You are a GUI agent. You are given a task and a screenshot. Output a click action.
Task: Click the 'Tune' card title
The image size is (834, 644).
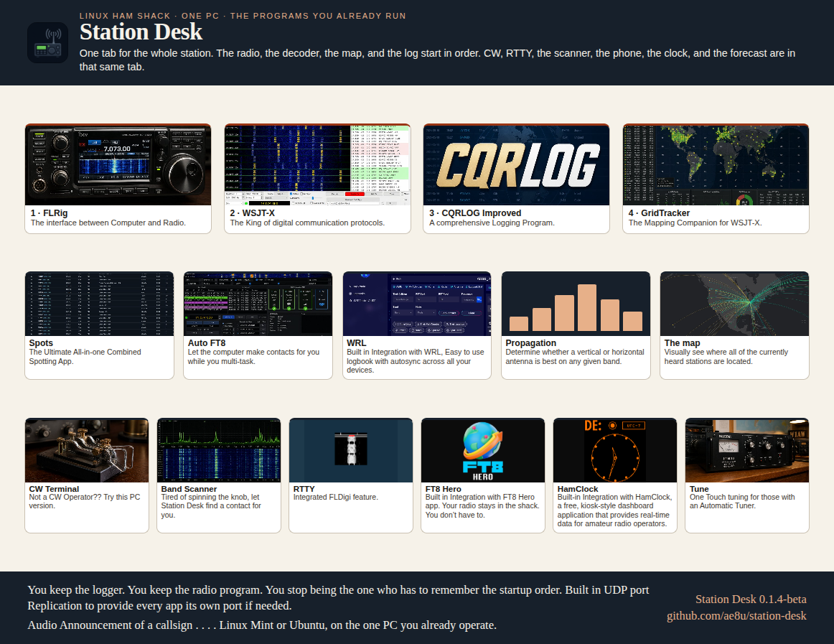(700, 489)
